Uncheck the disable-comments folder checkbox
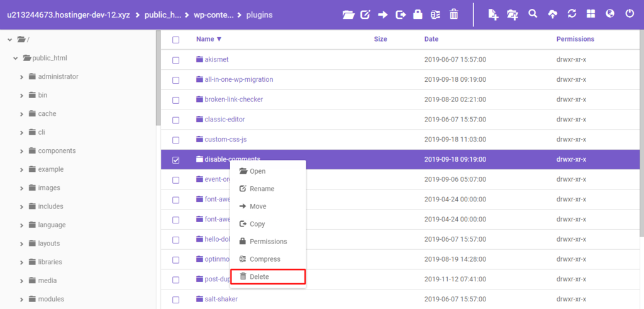This screenshot has width=644, height=309. coord(176,160)
